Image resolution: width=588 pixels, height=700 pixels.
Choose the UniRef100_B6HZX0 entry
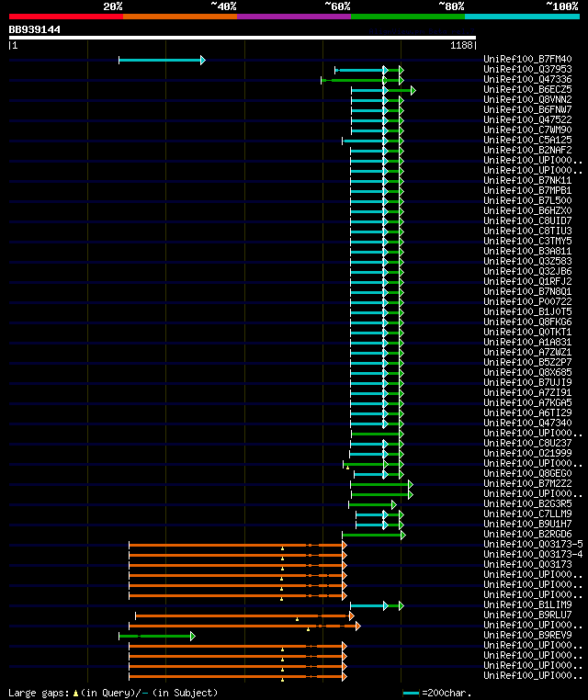click(527, 210)
